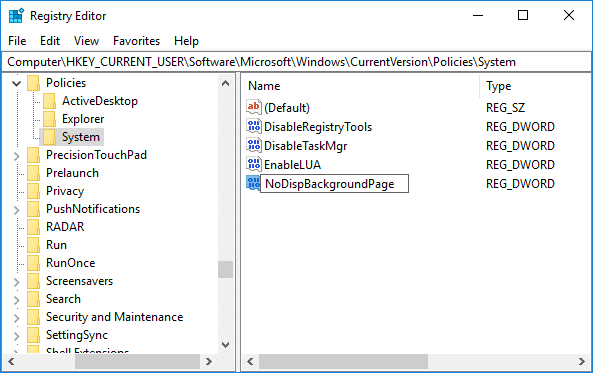Open the Favorites menu
Image resolution: width=593 pixels, height=373 pixels.
point(136,41)
